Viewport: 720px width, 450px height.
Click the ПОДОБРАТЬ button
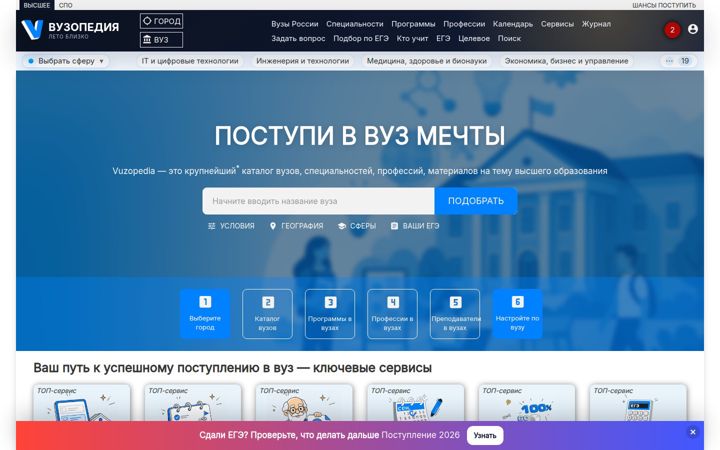click(476, 201)
